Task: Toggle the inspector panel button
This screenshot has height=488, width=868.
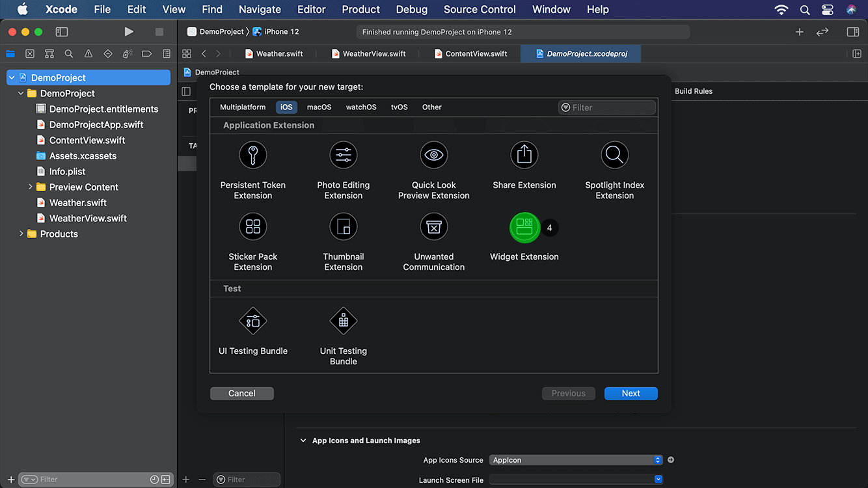Action: click(853, 32)
